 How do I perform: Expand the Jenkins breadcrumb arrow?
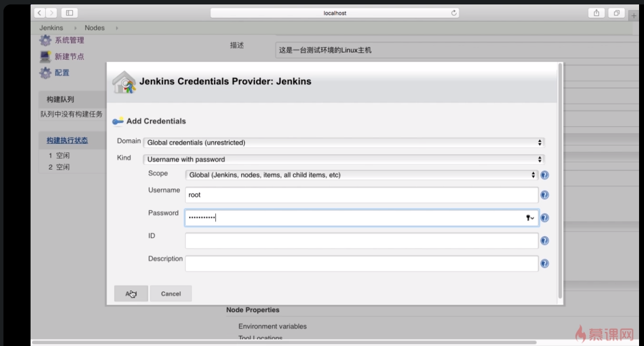75,28
